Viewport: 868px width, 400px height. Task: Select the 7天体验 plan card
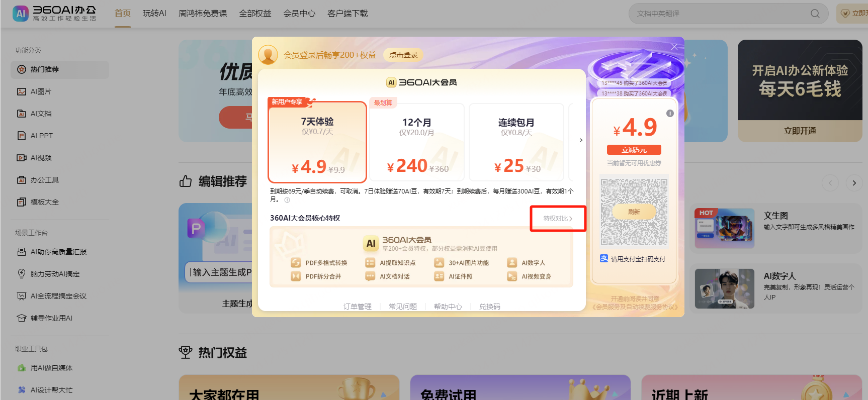317,142
